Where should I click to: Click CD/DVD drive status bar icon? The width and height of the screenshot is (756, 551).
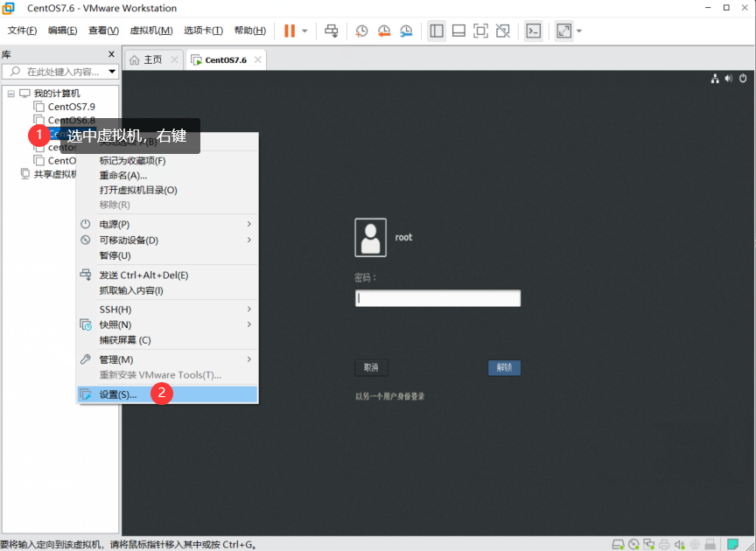pos(634,544)
